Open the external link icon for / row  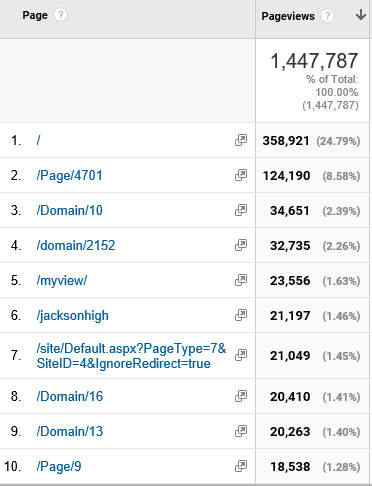click(x=241, y=140)
